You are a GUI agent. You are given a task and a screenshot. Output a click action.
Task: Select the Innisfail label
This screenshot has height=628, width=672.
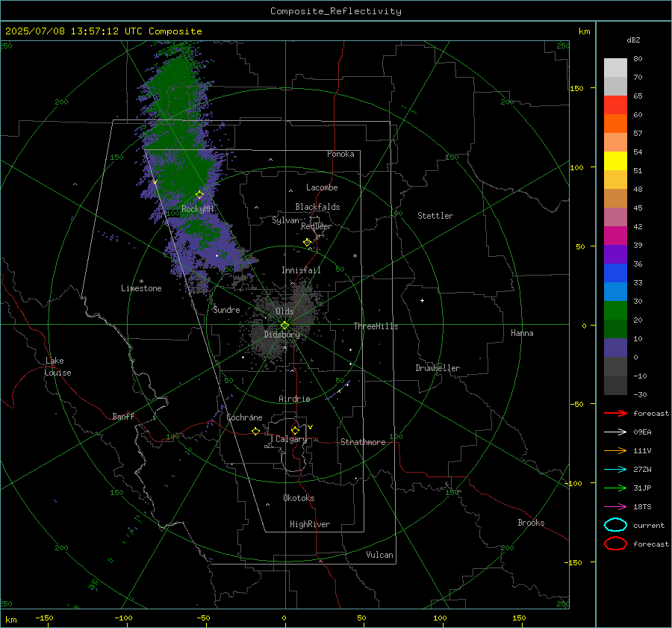301,270
